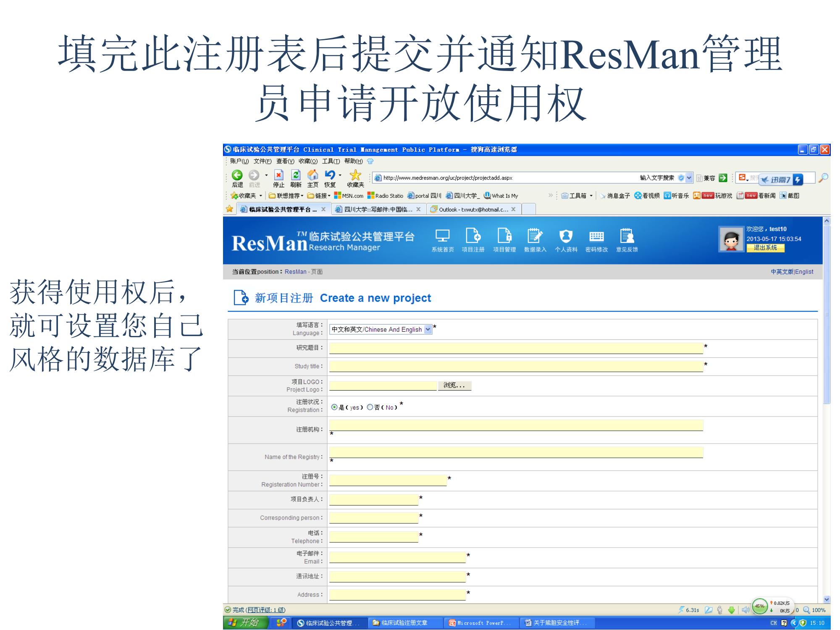Image resolution: width=840 pixels, height=630 pixels.
Task: Open the What Is My bookmark
Action: pyautogui.click(x=501, y=196)
